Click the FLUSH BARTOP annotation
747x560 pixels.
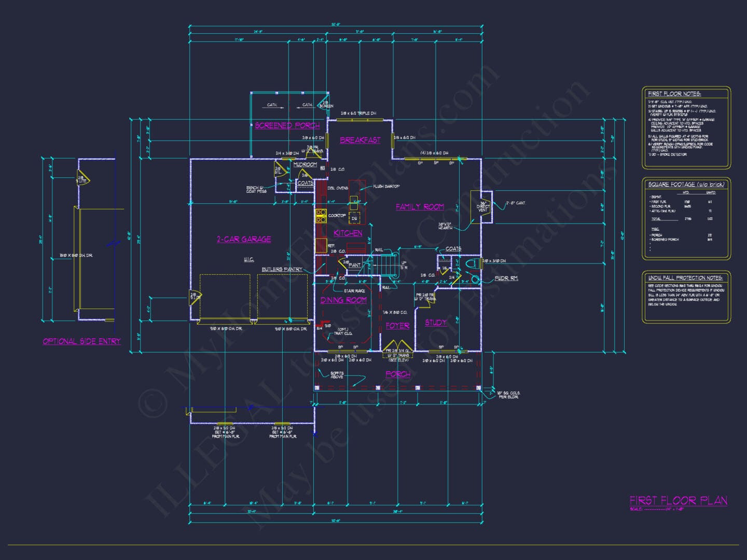pyautogui.click(x=386, y=186)
